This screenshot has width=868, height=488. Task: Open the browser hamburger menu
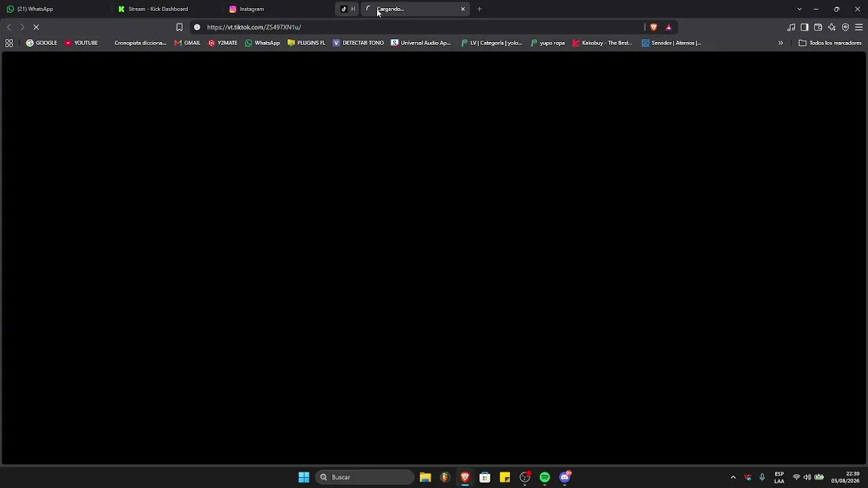point(859,27)
